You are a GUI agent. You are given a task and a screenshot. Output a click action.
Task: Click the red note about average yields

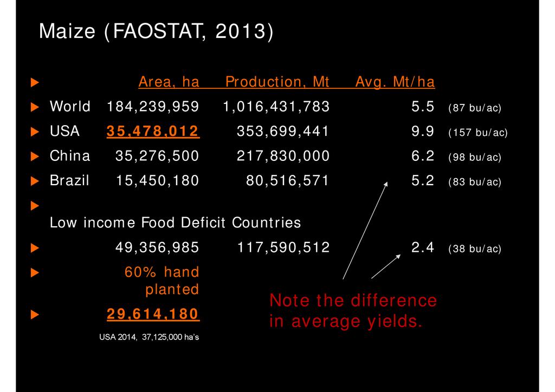pyautogui.click(x=353, y=311)
